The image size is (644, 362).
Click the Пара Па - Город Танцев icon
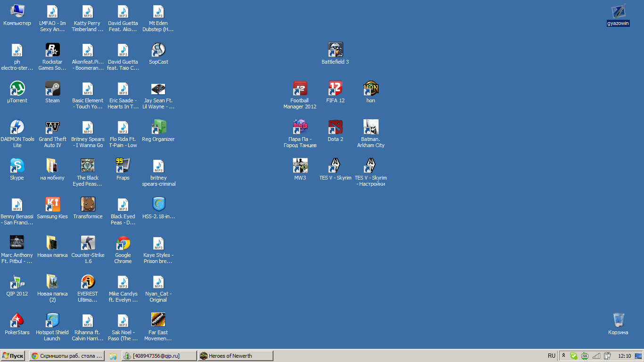coord(300,134)
